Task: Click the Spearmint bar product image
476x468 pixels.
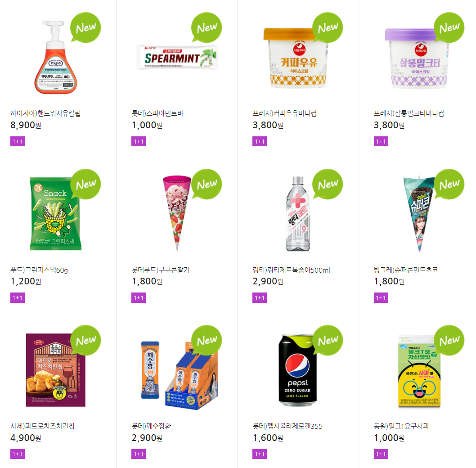Action: 177,57
